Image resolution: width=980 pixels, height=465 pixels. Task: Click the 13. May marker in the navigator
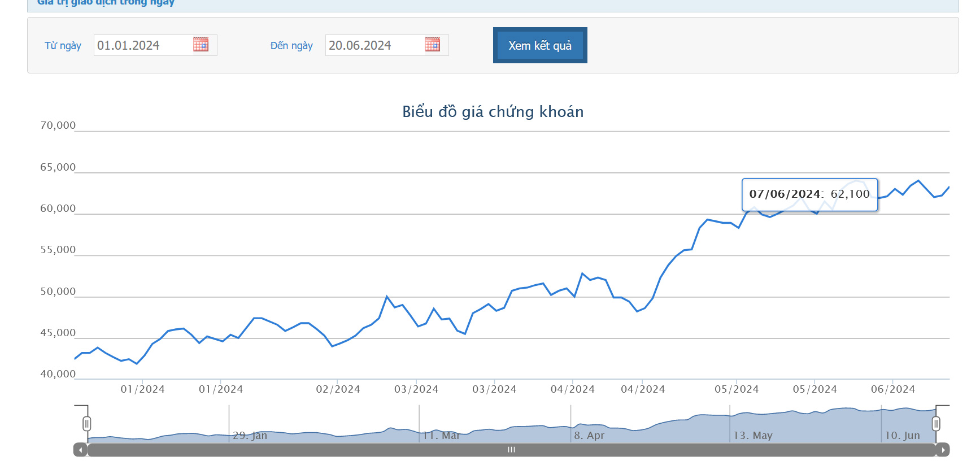(753, 436)
